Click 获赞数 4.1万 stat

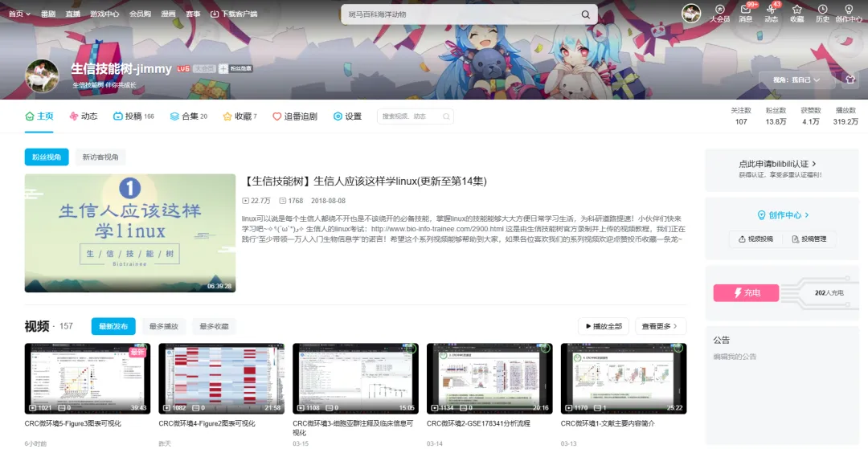(810, 116)
